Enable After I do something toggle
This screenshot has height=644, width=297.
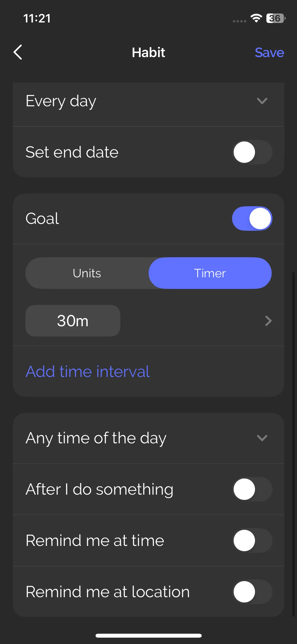(252, 489)
